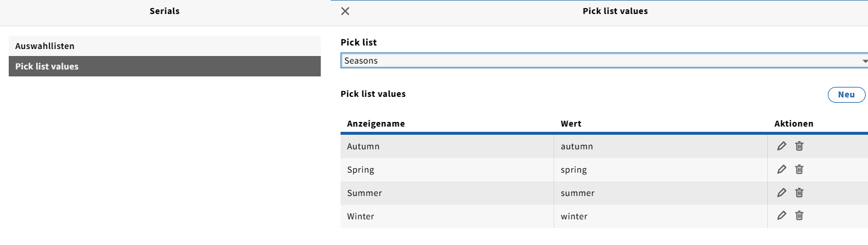
Task: Click pencil icon for Summer
Action: click(x=782, y=192)
